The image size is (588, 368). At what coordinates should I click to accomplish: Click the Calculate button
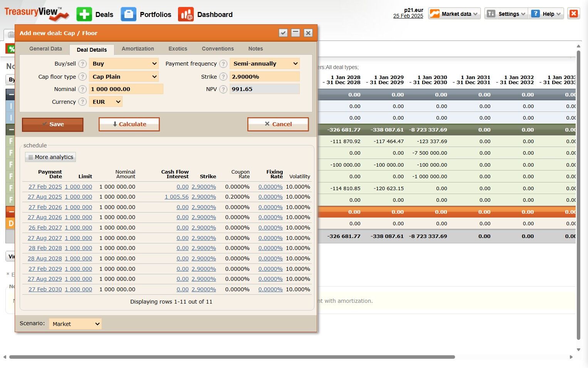(x=129, y=124)
